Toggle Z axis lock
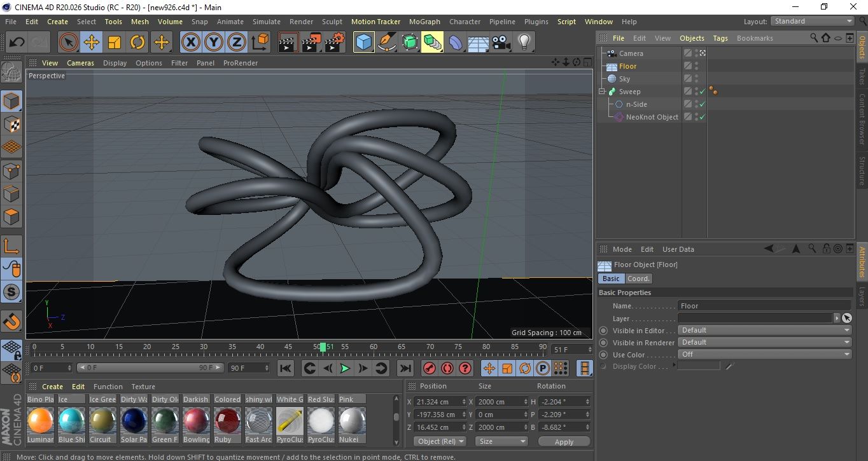This screenshot has width=868, height=461. [x=237, y=43]
